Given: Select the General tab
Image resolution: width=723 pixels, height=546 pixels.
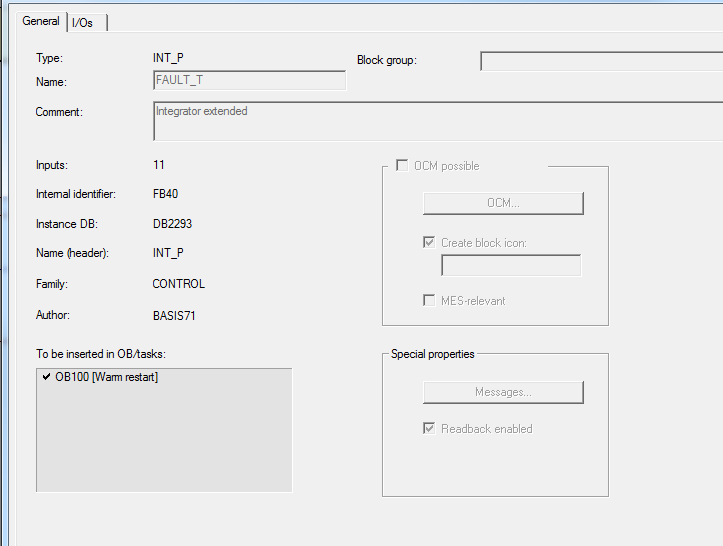Looking at the screenshot, I should pyautogui.click(x=41, y=21).
